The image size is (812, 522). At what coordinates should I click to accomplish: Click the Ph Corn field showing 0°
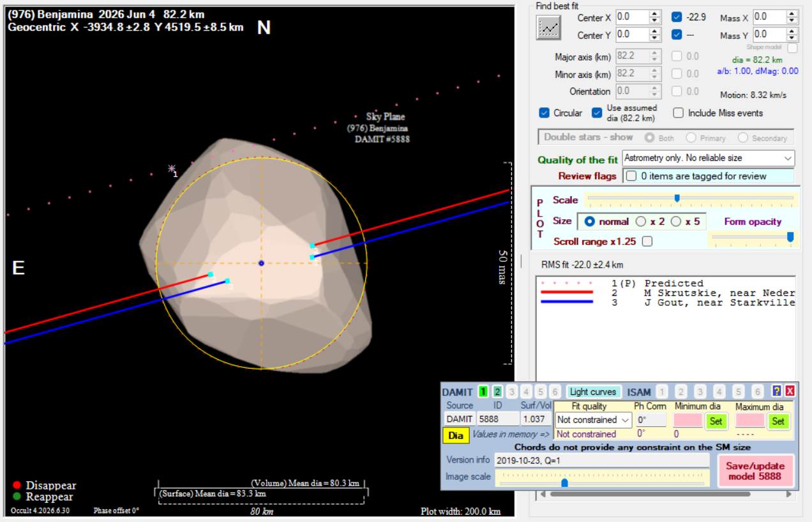(x=651, y=420)
